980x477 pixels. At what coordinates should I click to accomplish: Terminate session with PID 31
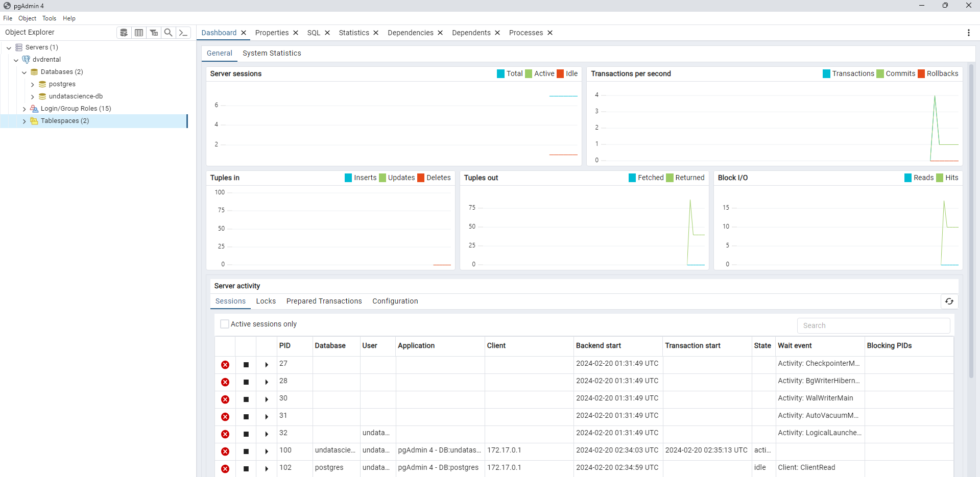(225, 417)
